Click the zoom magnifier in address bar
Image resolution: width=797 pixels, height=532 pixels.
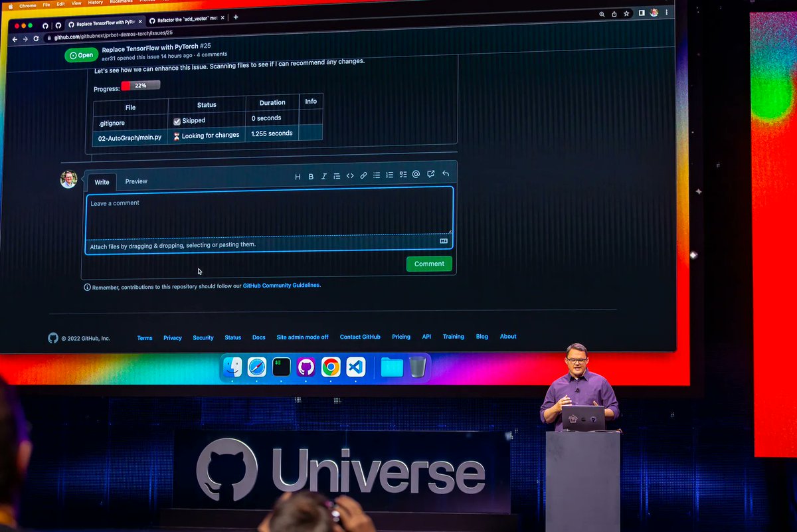(x=602, y=14)
